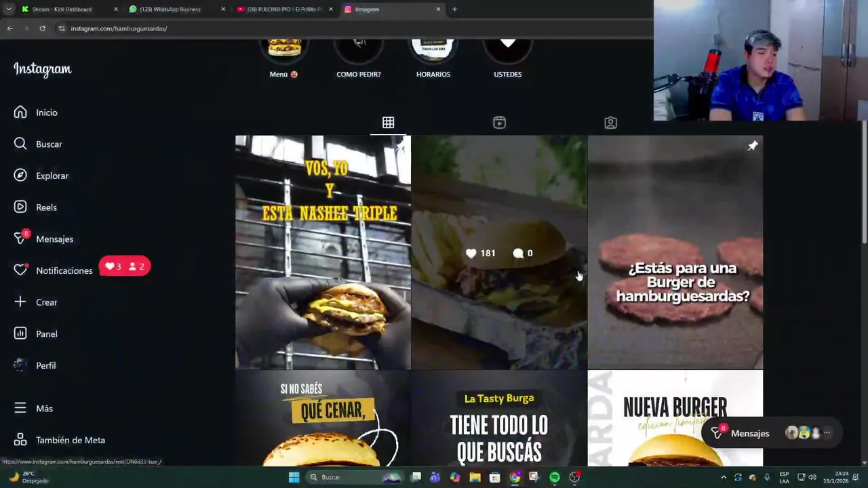Open File Explorer from the taskbar
This screenshot has height=488, width=868.
coord(475,477)
